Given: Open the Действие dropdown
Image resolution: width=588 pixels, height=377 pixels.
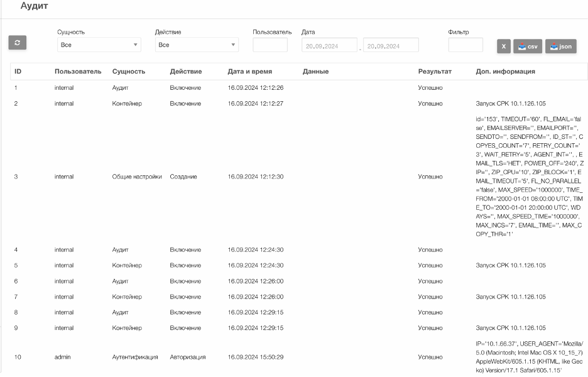Looking at the screenshot, I should (x=197, y=45).
